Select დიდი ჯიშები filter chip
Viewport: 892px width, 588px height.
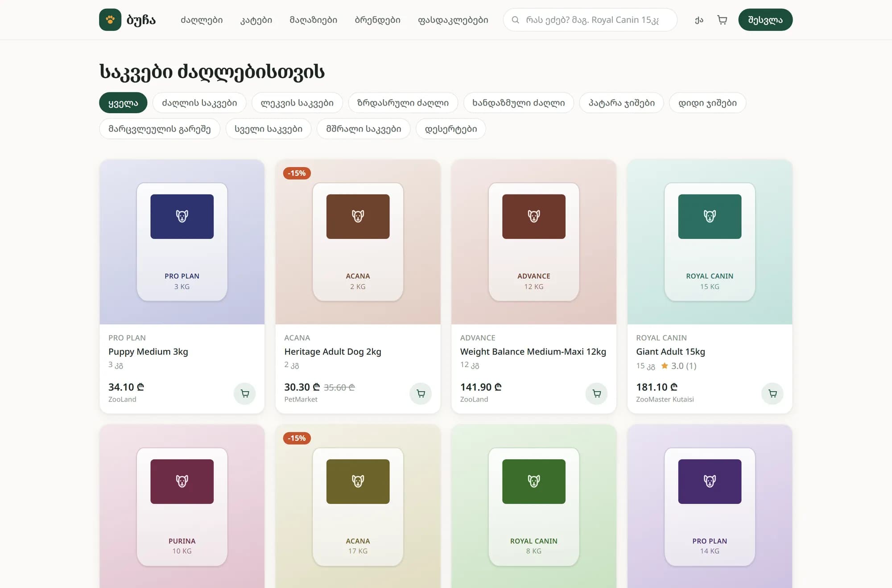(708, 103)
